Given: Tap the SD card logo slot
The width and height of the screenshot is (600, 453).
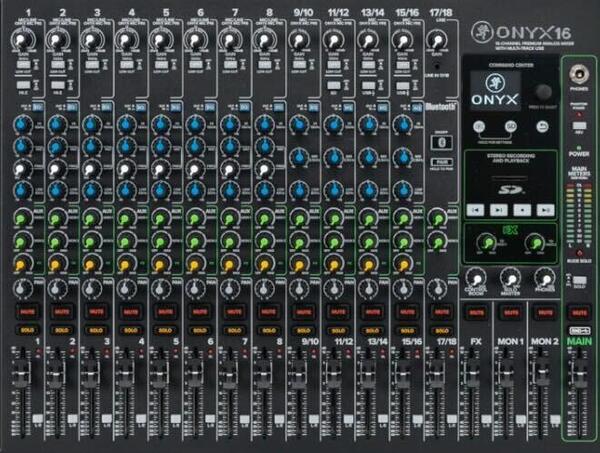Looking at the screenshot, I should click(511, 189).
